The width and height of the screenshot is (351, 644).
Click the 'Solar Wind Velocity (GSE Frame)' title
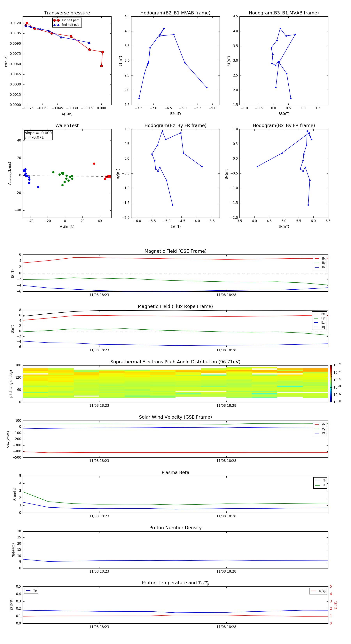click(175, 417)
